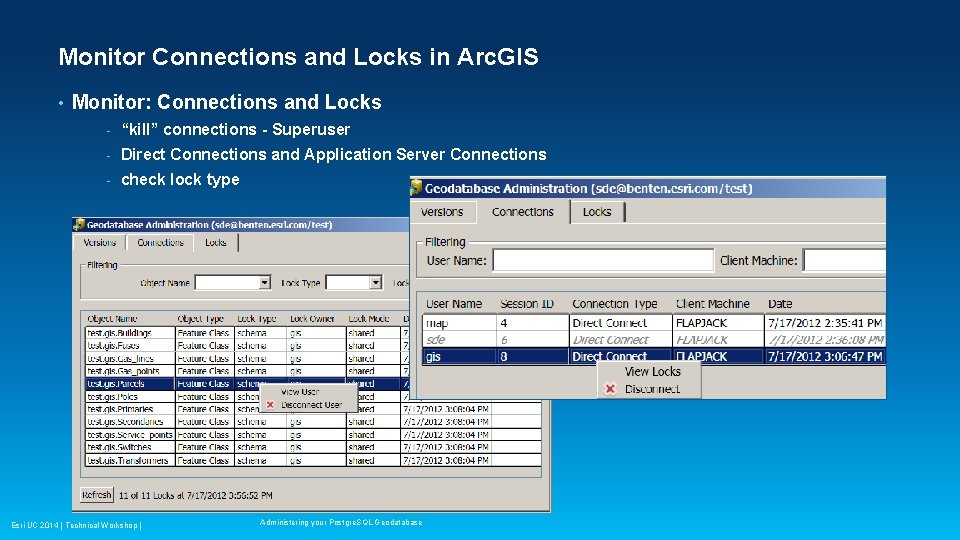
Task: Select test.gis.Transformers lock row
Action: (313, 460)
